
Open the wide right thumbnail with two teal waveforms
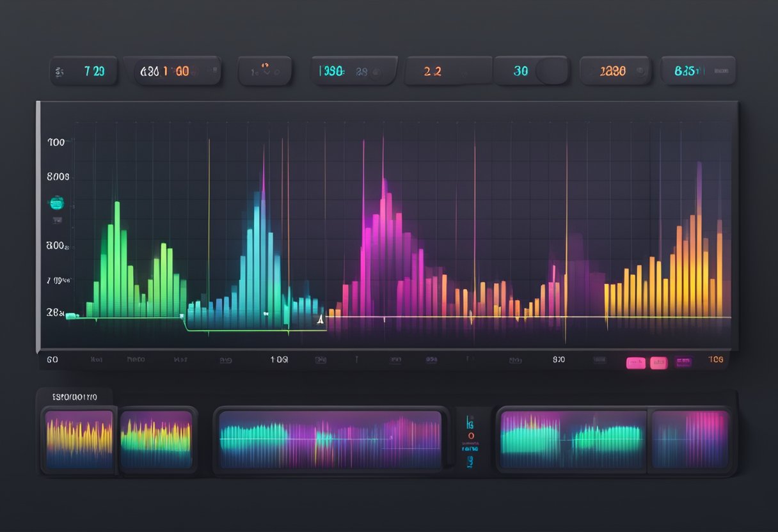tap(573, 440)
